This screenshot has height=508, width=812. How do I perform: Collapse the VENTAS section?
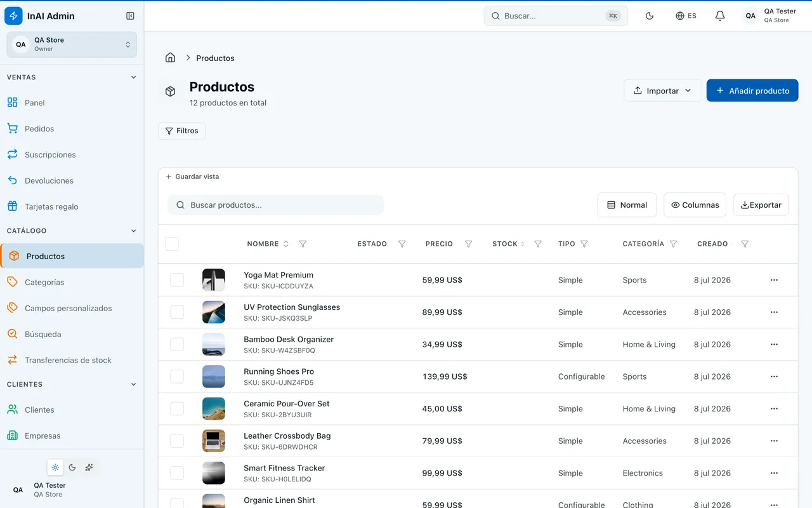tap(133, 77)
